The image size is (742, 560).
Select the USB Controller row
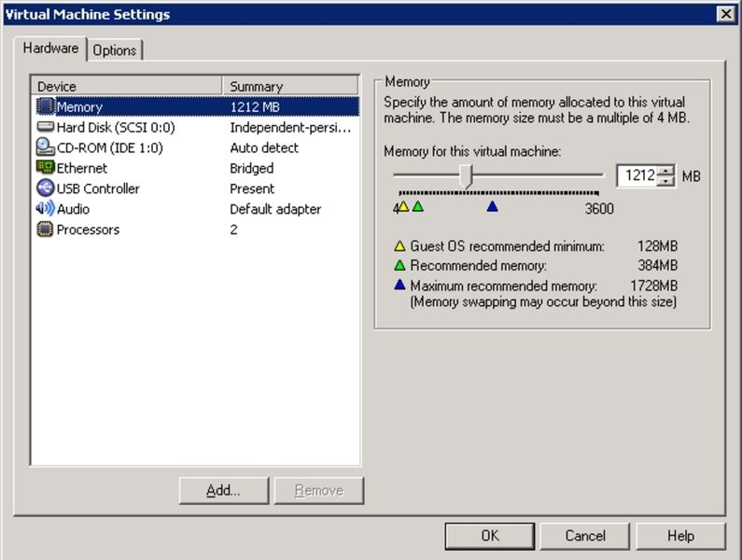197,188
